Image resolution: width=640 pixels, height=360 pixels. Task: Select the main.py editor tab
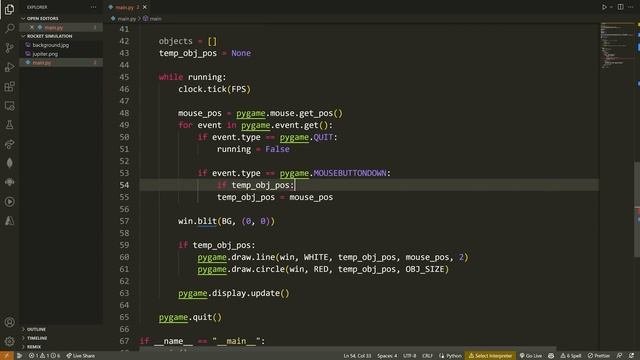(x=128, y=7)
